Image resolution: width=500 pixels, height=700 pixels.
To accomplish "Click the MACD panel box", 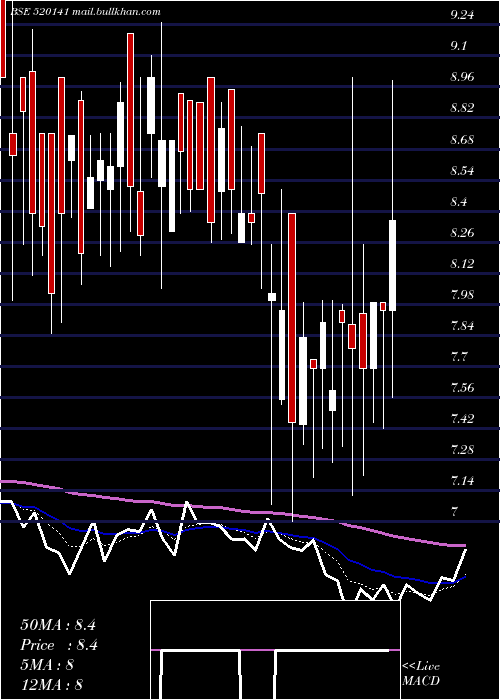I will (x=275, y=650).
